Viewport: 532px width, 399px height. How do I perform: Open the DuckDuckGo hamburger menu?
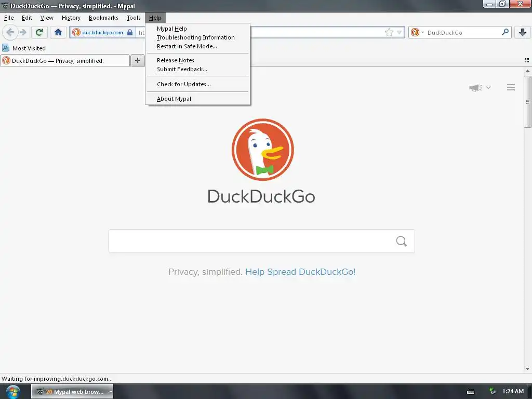click(x=511, y=87)
